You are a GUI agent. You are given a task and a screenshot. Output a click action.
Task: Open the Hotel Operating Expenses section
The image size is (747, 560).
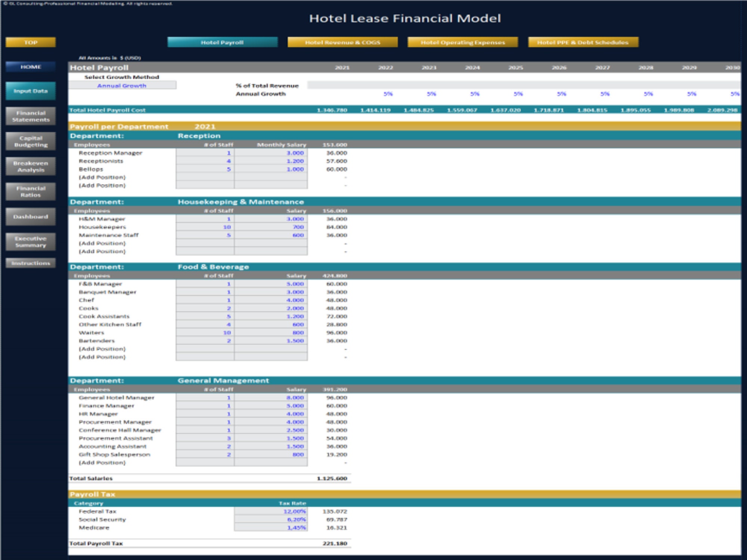[x=463, y=42]
